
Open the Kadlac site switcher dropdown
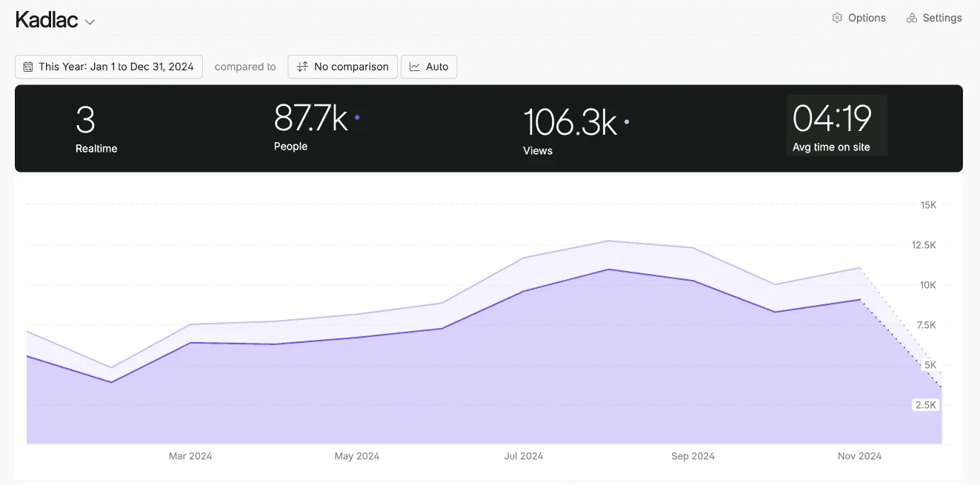click(x=54, y=20)
